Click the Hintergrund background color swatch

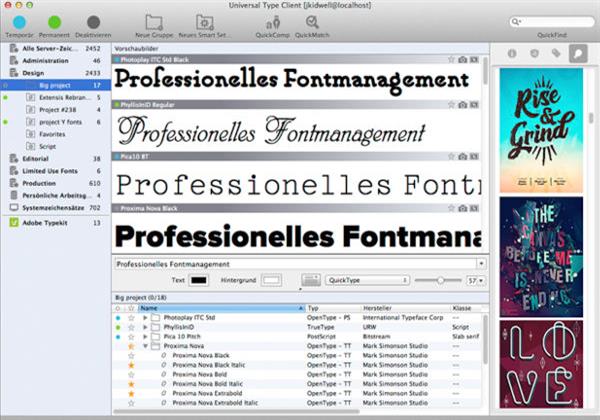click(x=271, y=280)
